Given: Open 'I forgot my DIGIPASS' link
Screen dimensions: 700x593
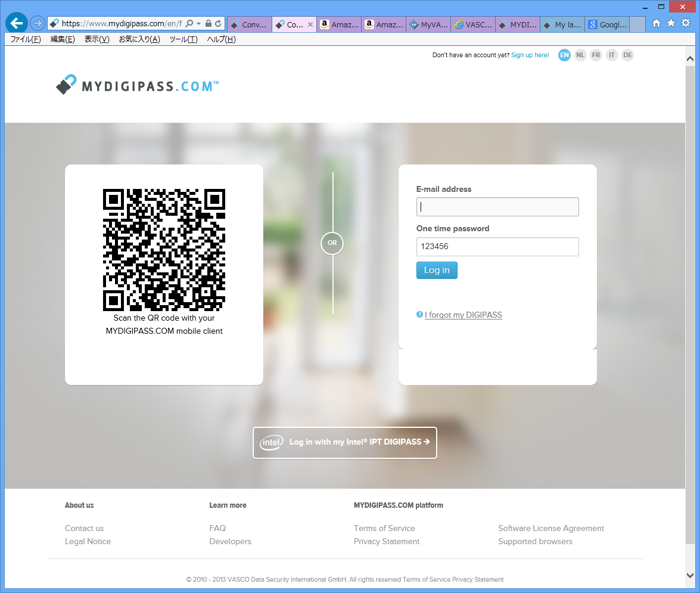Looking at the screenshot, I should click(x=463, y=315).
